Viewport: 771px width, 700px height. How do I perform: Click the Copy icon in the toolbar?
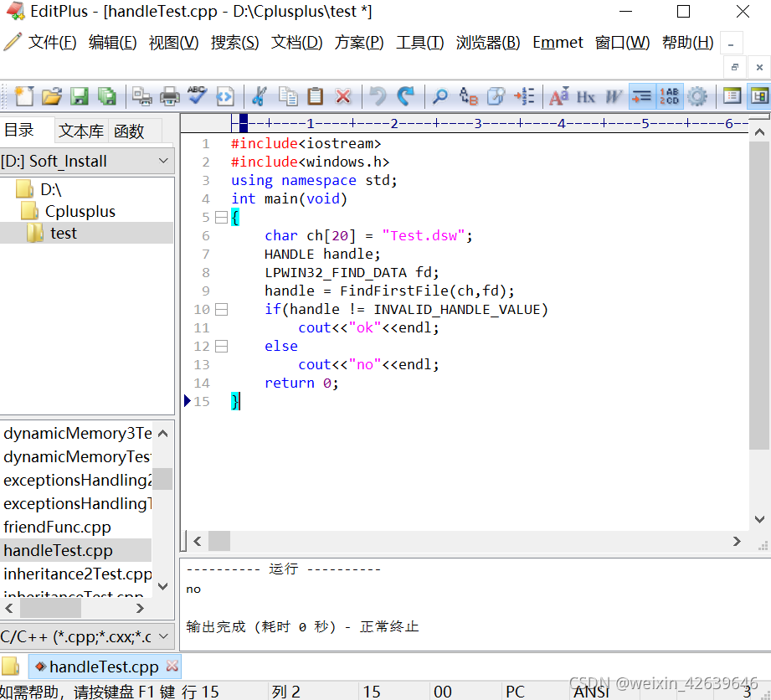click(288, 96)
